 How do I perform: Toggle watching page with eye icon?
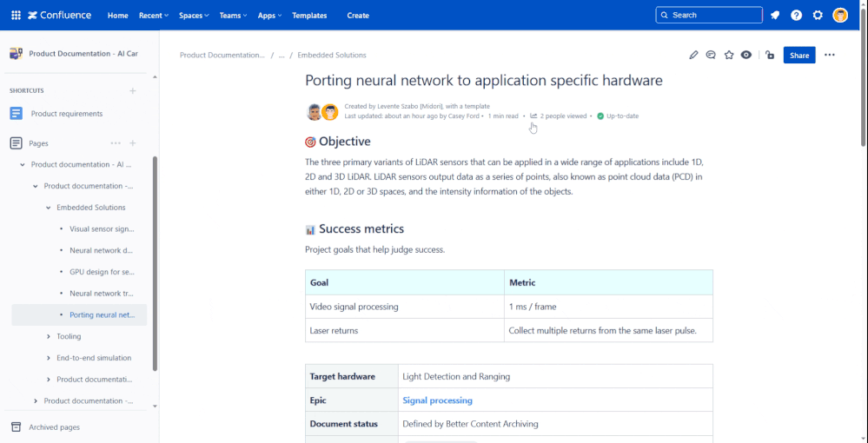pos(746,55)
